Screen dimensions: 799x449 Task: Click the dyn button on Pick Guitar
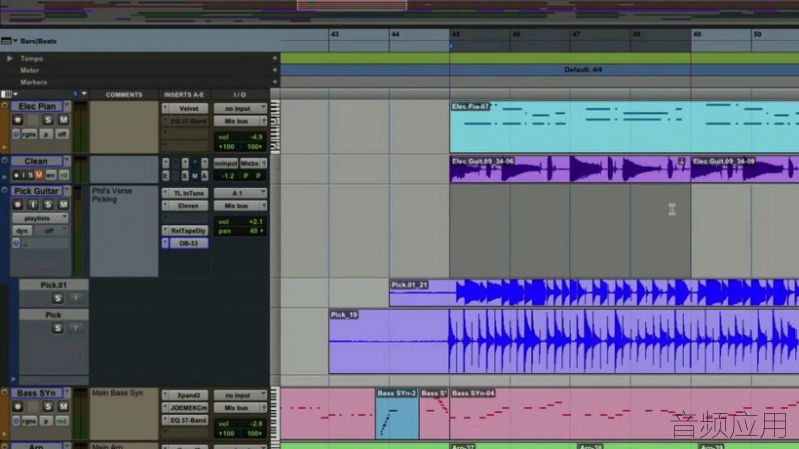pyautogui.click(x=22, y=231)
